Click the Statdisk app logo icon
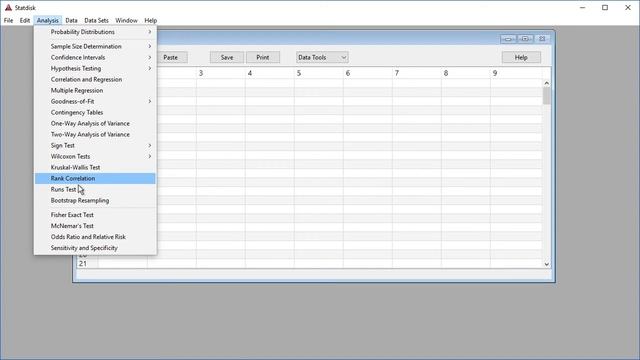The height and width of the screenshot is (360, 640). 8,7
